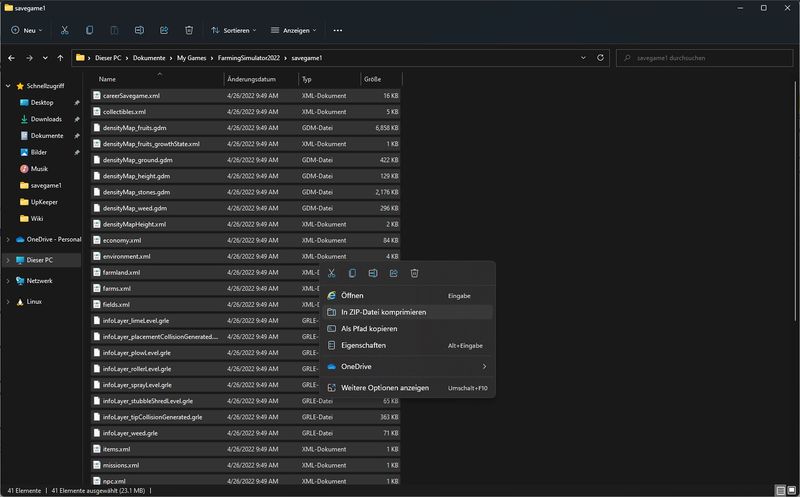Select Linux in the navigation pane

[x=34, y=302]
